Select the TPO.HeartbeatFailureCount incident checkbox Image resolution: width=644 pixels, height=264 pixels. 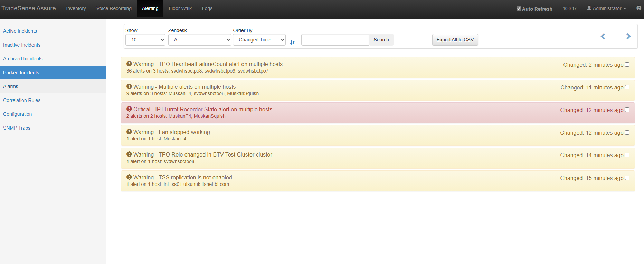click(x=627, y=65)
